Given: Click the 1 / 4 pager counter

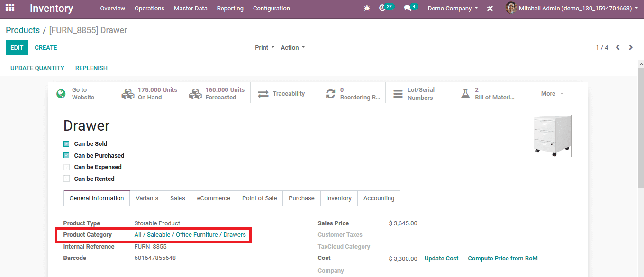Looking at the screenshot, I should coord(602,47).
